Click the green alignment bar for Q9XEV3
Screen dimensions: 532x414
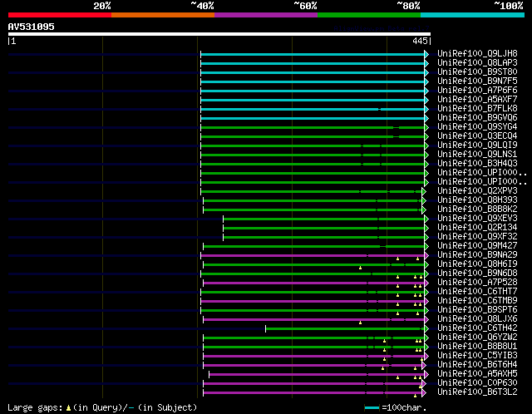[x=323, y=219]
